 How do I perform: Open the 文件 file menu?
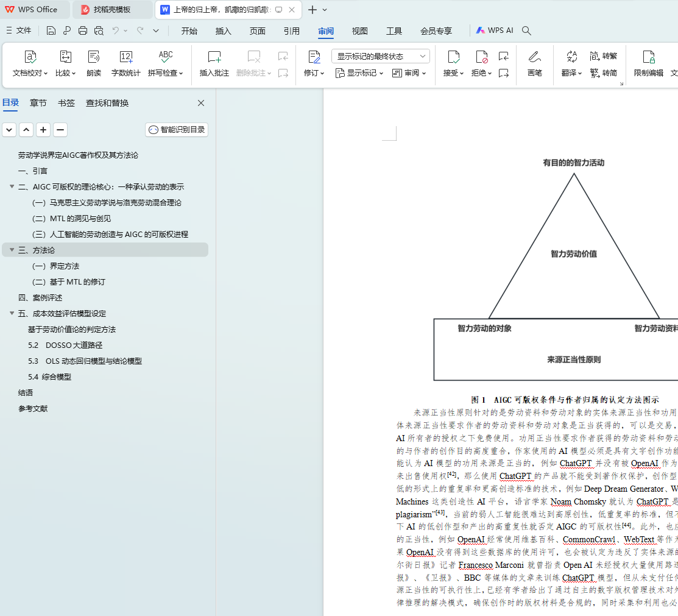pyautogui.click(x=19, y=30)
